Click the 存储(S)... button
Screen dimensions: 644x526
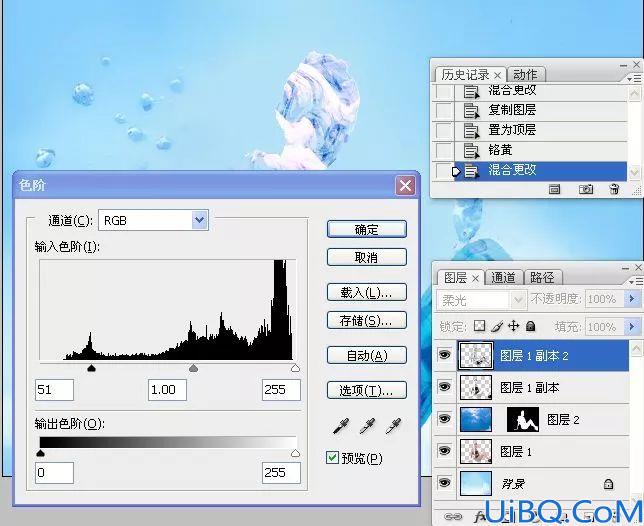pyautogui.click(x=367, y=320)
